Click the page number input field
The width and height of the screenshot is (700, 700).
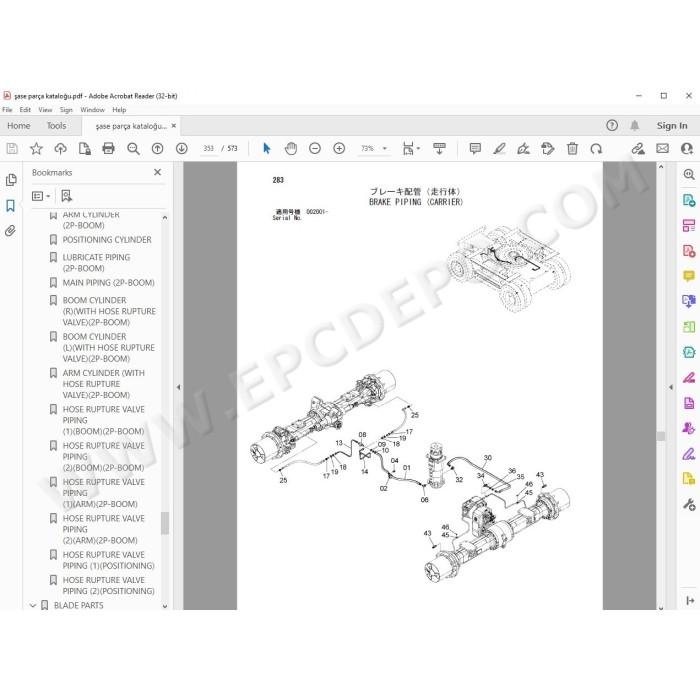[208, 148]
